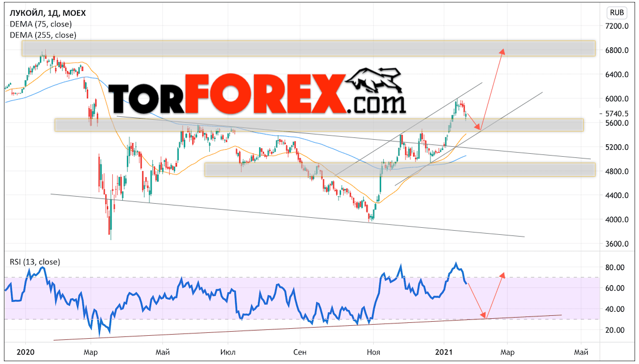Click the first Мар date label

click(x=91, y=352)
